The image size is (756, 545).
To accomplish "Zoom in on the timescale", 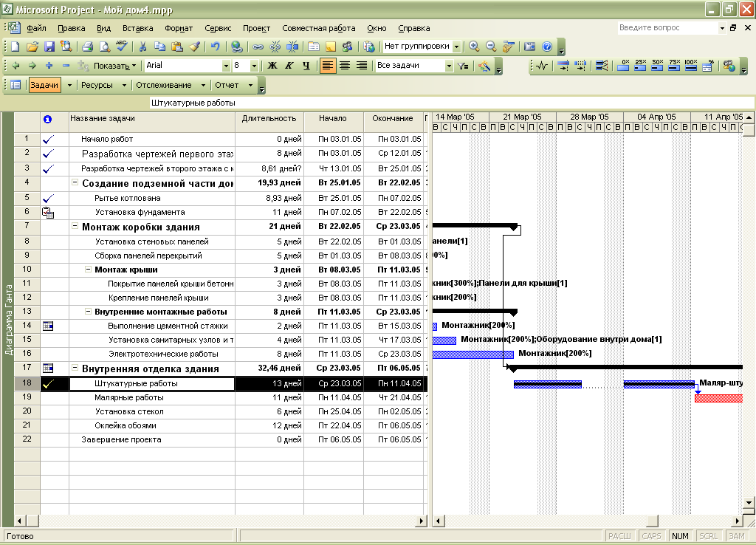I will pos(475,47).
